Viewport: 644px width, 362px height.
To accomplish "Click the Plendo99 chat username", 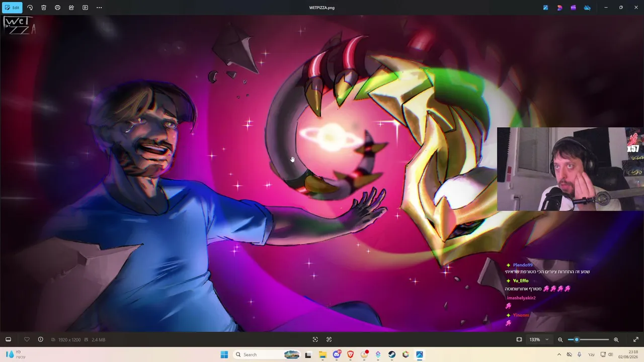I will pyautogui.click(x=523, y=265).
